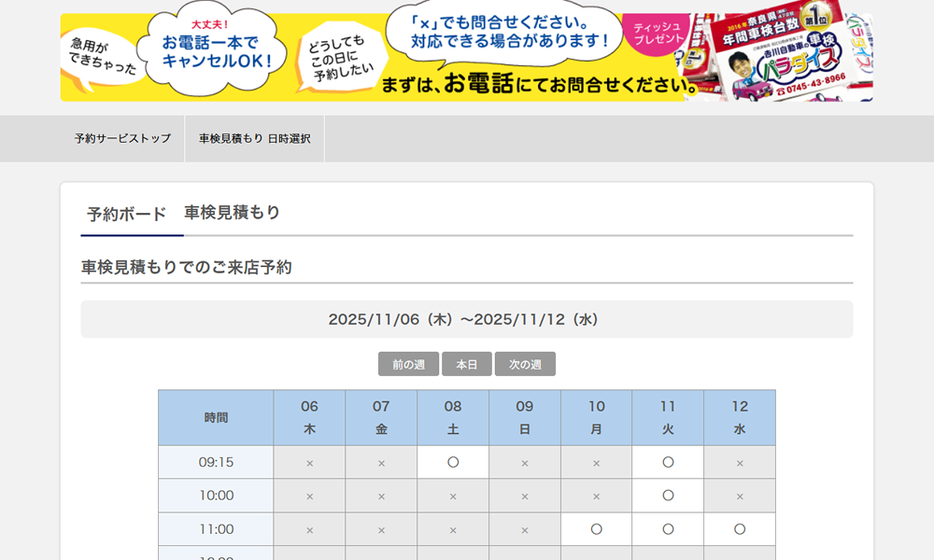This screenshot has width=934, height=560.
Task: Click the 09:15 time row label
Action: click(215, 462)
